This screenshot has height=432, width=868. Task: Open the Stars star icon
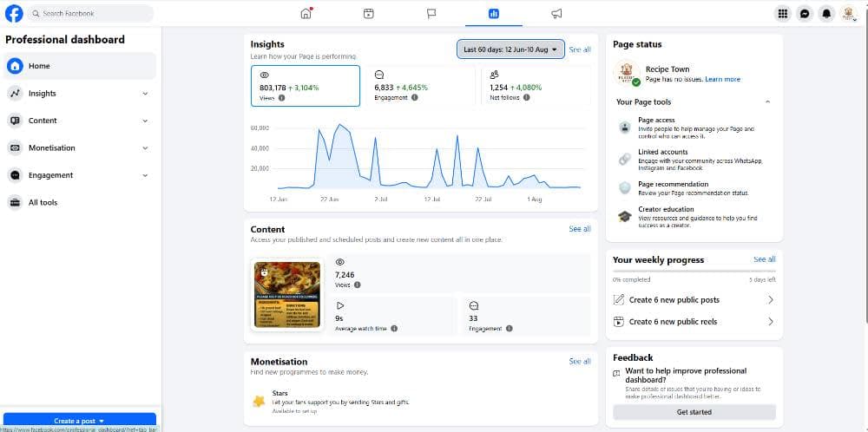pos(259,401)
